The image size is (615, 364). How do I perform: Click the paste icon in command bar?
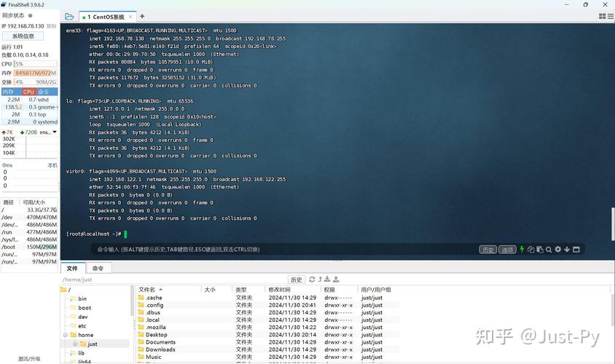coord(540,249)
